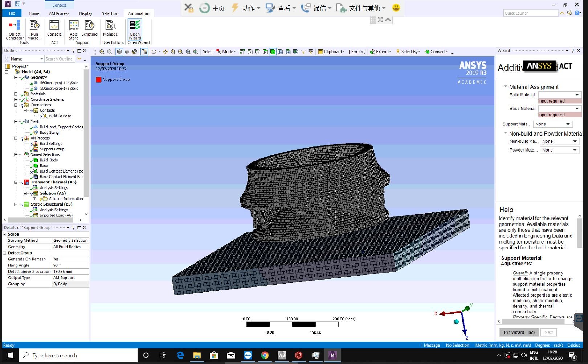The height and width of the screenshot is (364, 588).
Task: Enable the body selection filter
Action: click(273, 51)
